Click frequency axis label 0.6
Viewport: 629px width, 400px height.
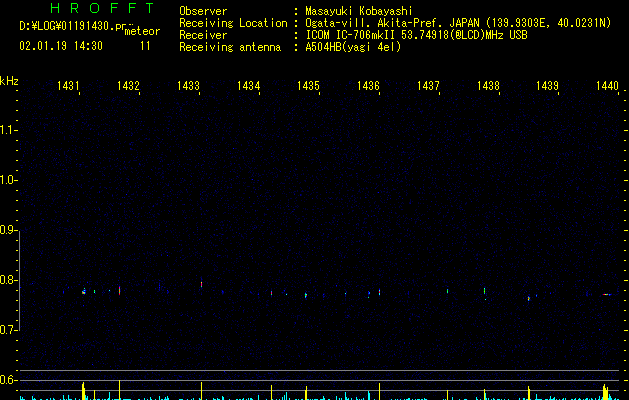pos(8,380)
